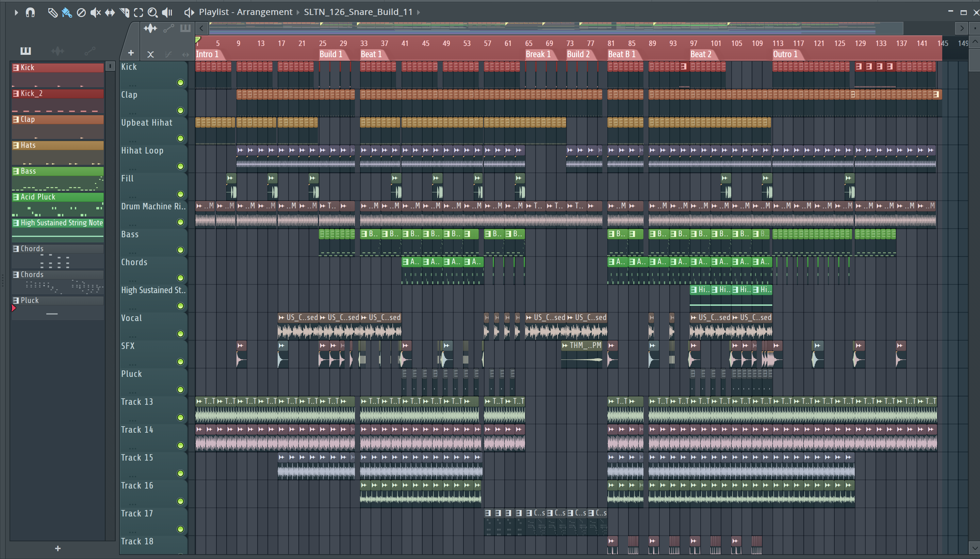
Task: Jump to Beat 1 timeline marker
Action: (x=371, y=54)
